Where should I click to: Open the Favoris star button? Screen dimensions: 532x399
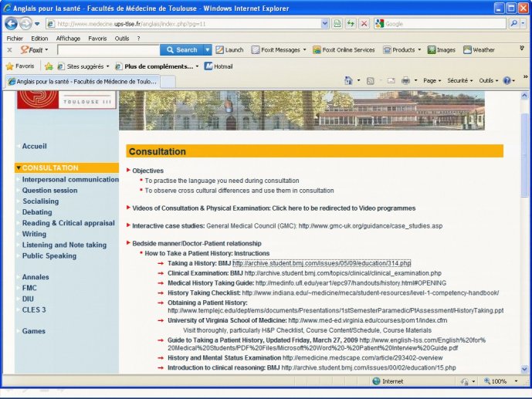coord(20,66)
